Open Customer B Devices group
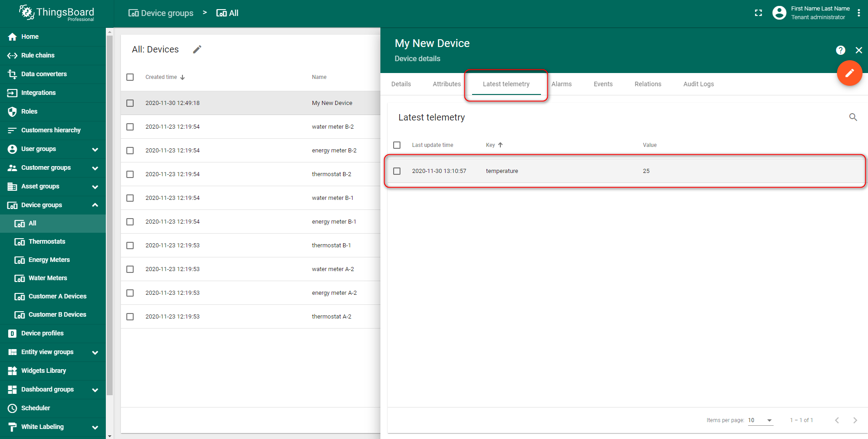This screenshot has width=868, height=439. coord(53,314)
